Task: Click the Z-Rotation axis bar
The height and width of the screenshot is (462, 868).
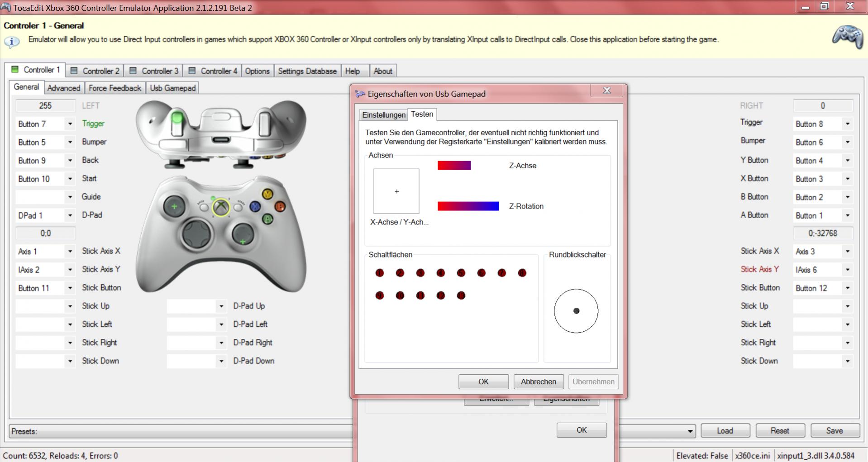Action: [468, 206]
